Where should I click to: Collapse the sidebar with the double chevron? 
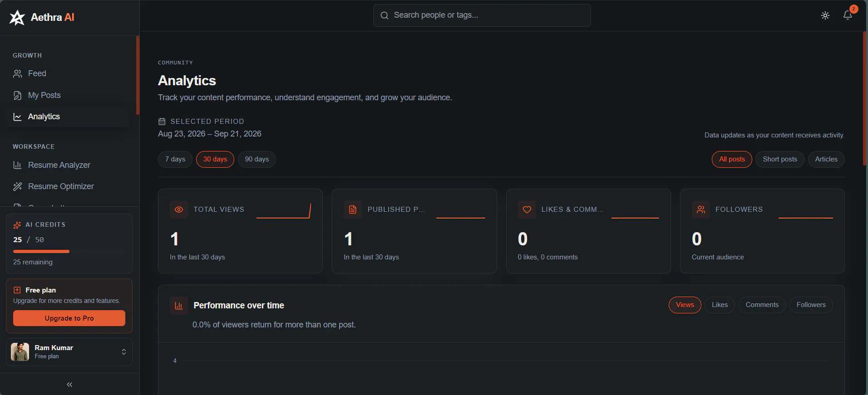click(69, 385)
